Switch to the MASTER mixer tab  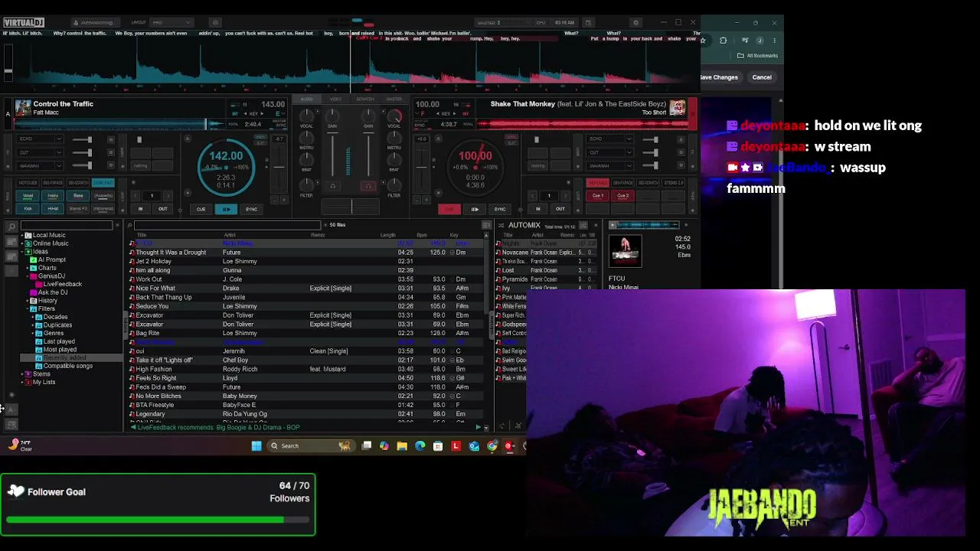click(394, 99)
